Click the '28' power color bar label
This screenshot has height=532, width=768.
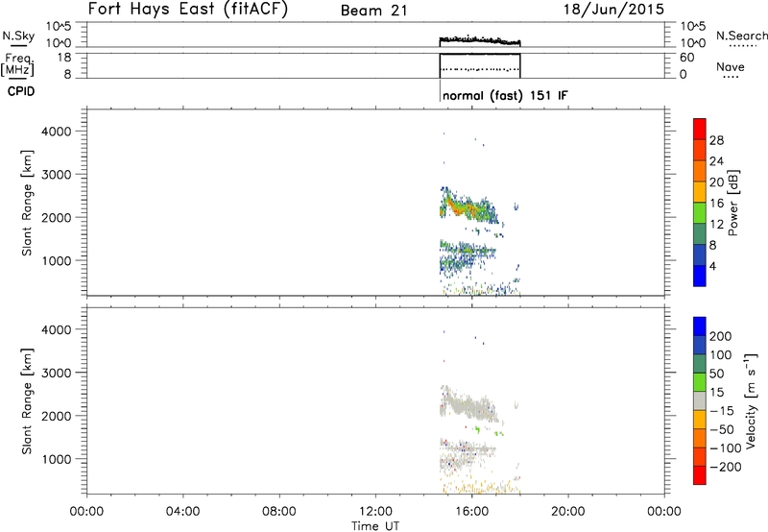click(x=716, y=140)
